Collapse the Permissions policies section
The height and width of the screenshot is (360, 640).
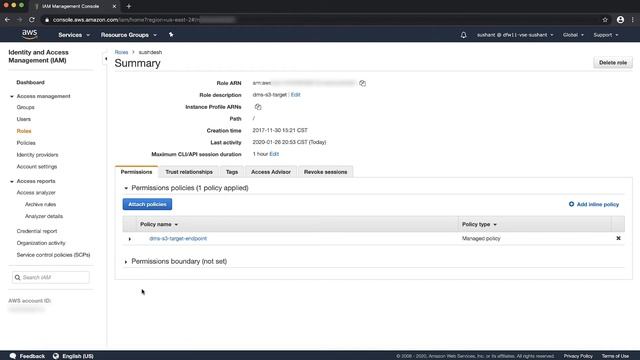(126, 188)
